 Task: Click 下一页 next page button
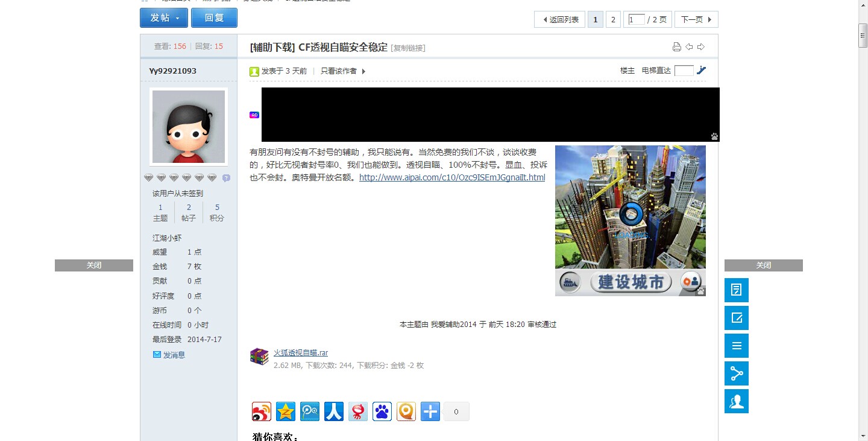tap(696, 19)
